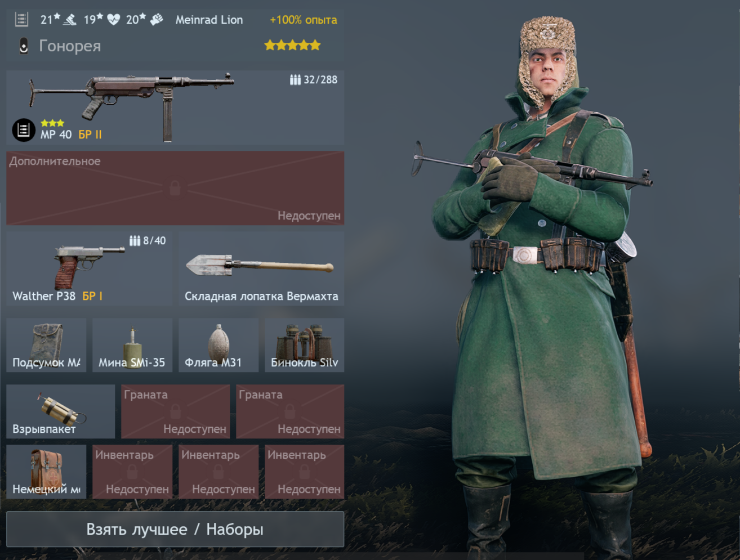Select the Взрывпакет explosive pack slot
The width and height of the screenshot is (740, 560).
(x=61, y=411)
